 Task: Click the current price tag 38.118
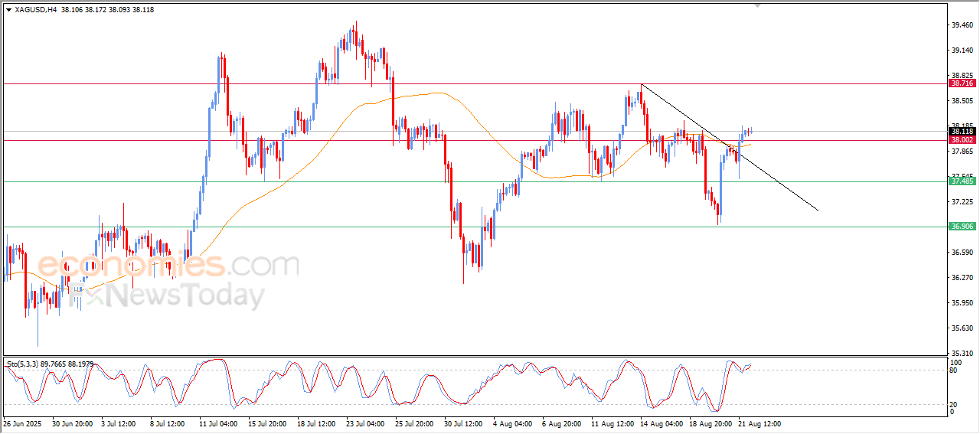(962, 132)
